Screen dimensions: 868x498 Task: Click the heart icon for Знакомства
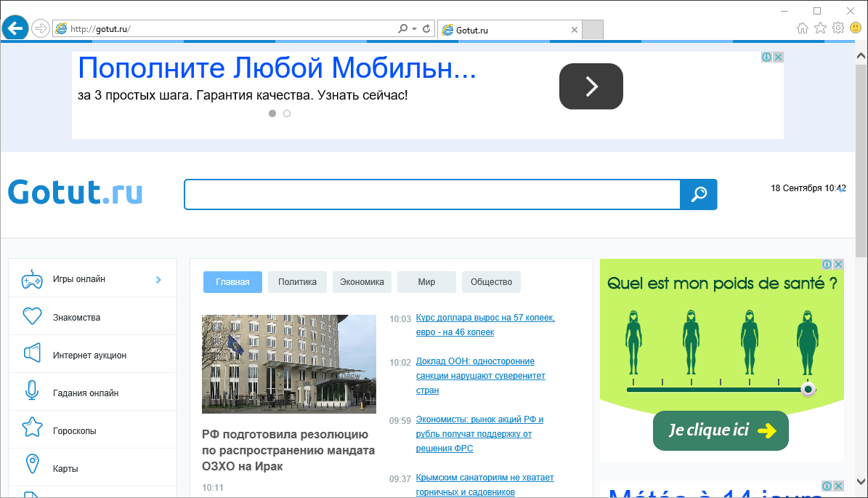[x=32, y=316]
